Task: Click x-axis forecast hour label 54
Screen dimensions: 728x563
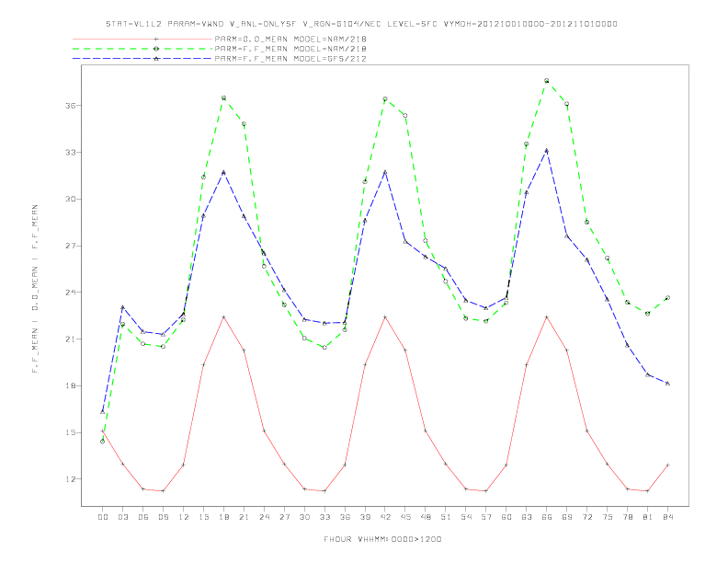Action: coord(466,517)
